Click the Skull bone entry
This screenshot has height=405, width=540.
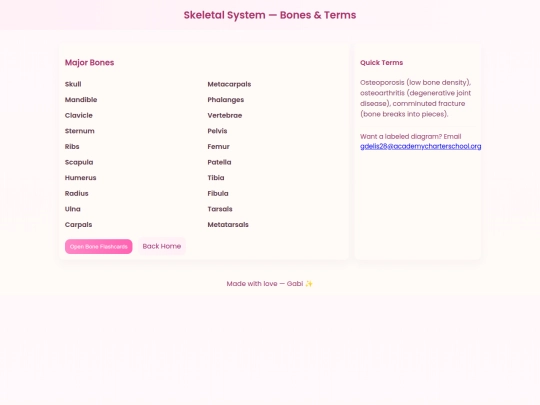click(x=73, y=84)
